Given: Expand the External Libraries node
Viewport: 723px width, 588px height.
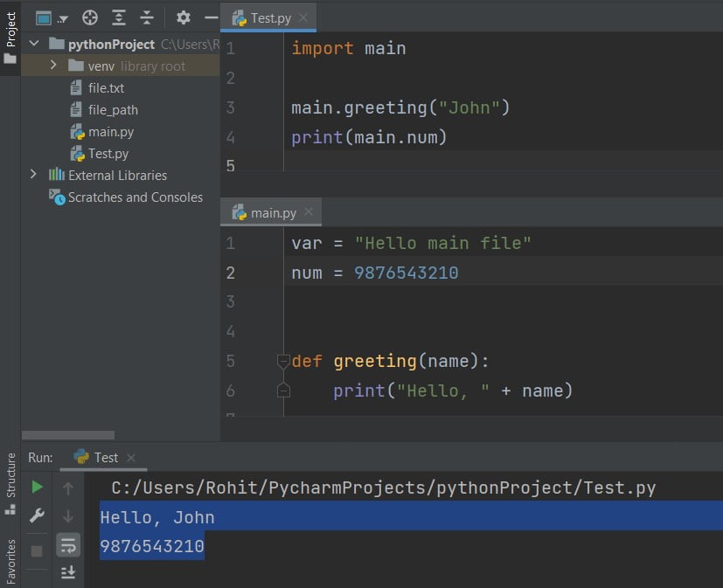Looking at the screenshot, I should click(33, 175).
